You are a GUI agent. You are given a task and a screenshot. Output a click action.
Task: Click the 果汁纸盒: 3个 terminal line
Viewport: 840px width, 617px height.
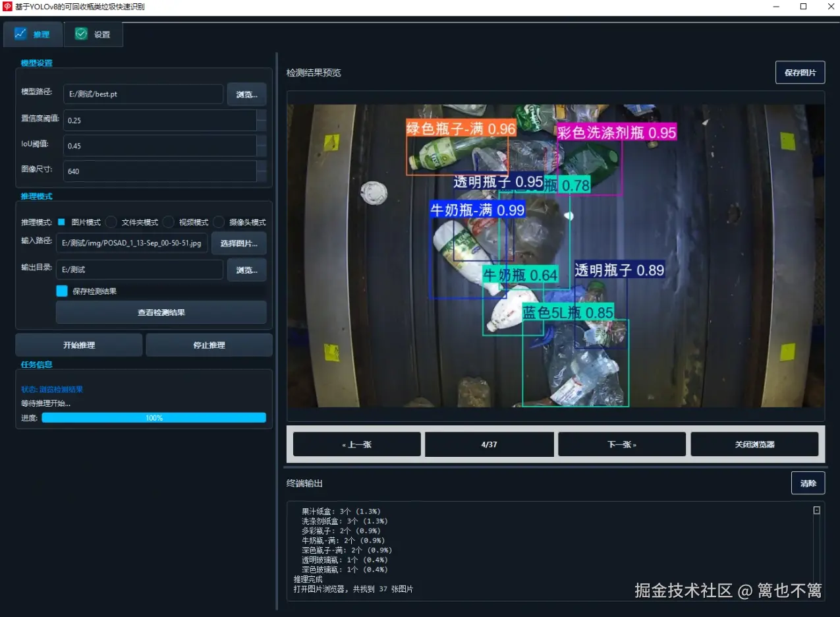[341, 511]
